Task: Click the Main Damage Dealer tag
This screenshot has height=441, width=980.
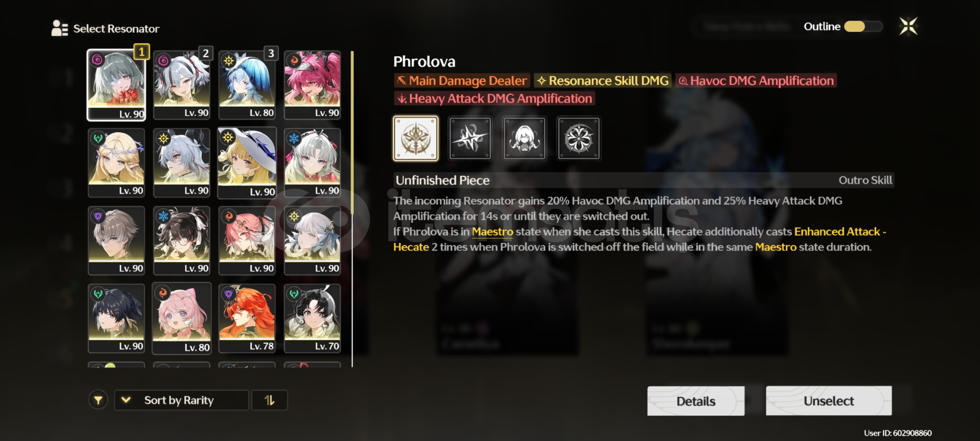Action: (462, 80)
